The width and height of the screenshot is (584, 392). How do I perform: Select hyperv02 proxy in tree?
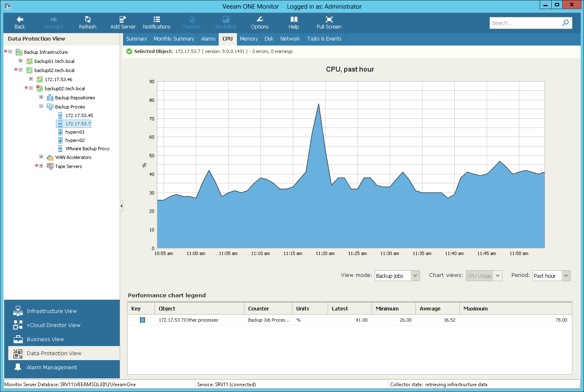75,140
